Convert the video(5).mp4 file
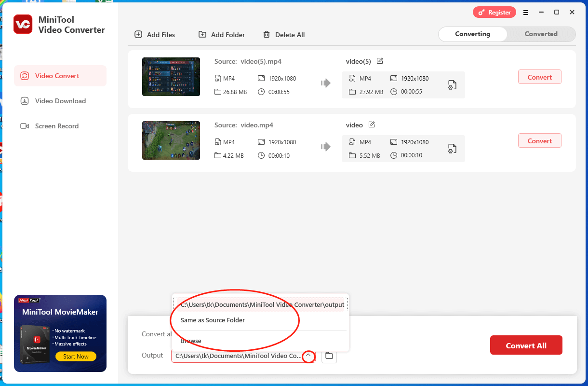This screenshot has width=588, height=386. 540,77
